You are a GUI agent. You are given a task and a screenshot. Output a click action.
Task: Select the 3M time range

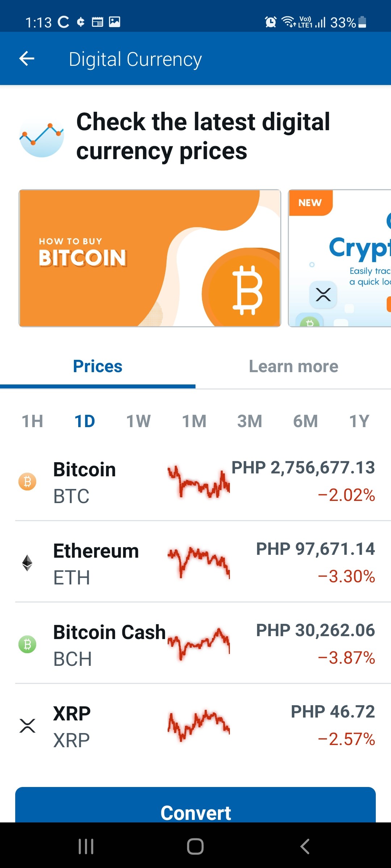250,421
